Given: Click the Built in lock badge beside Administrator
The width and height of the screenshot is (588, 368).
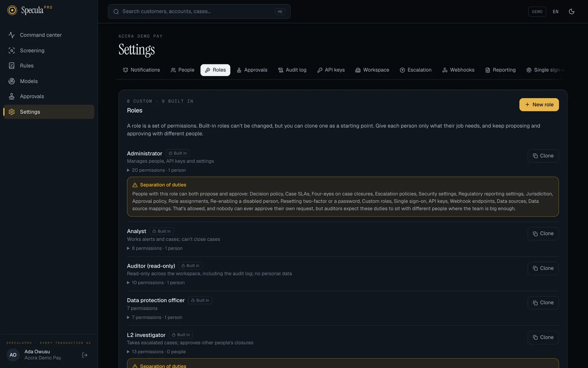Looking at the screenshot, I should pos(178,153).
